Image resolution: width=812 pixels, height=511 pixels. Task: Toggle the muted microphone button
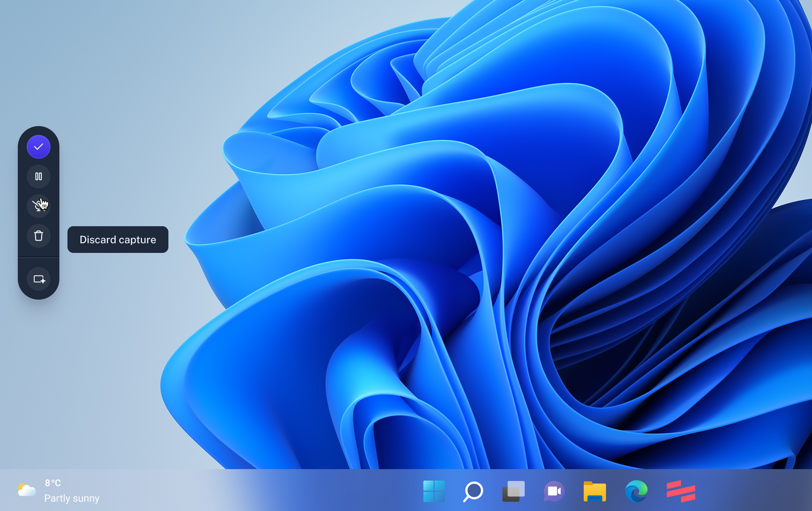point(39,206)
